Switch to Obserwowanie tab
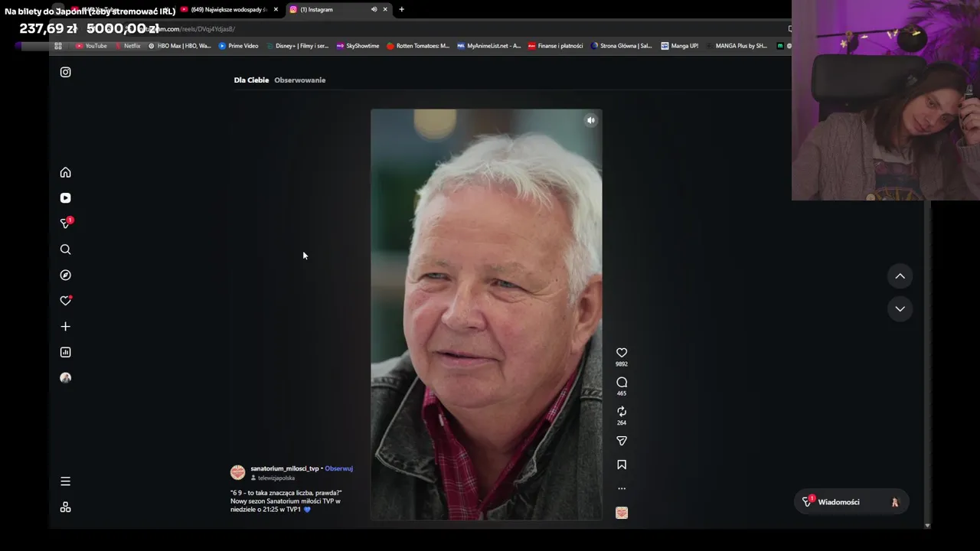The height and width of the screenshot is (551, 980). click(300, 80)
